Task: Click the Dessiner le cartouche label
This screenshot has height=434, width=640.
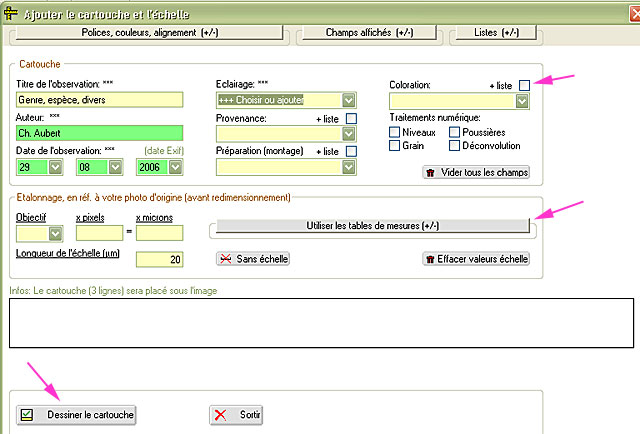Action: tap(90, 415)
